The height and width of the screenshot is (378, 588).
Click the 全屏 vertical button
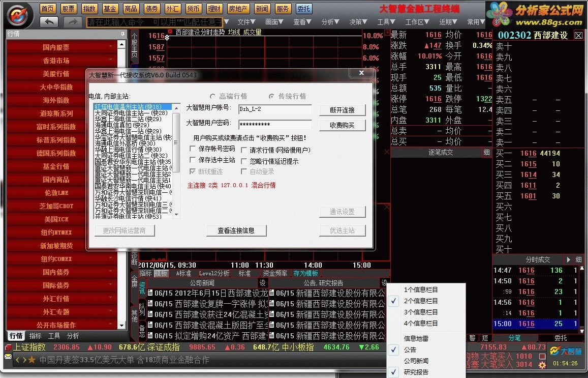click(134, 280)
